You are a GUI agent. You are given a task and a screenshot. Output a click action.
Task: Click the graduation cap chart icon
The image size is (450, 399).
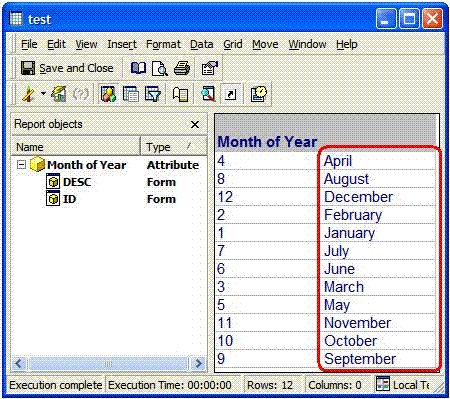(59, 94)
